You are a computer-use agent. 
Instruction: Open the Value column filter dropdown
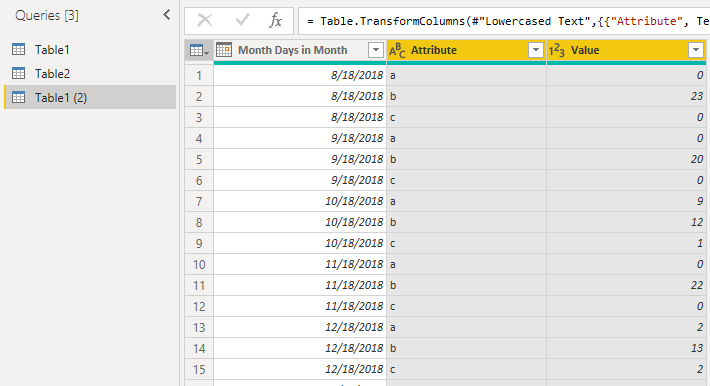coord(696,50)
